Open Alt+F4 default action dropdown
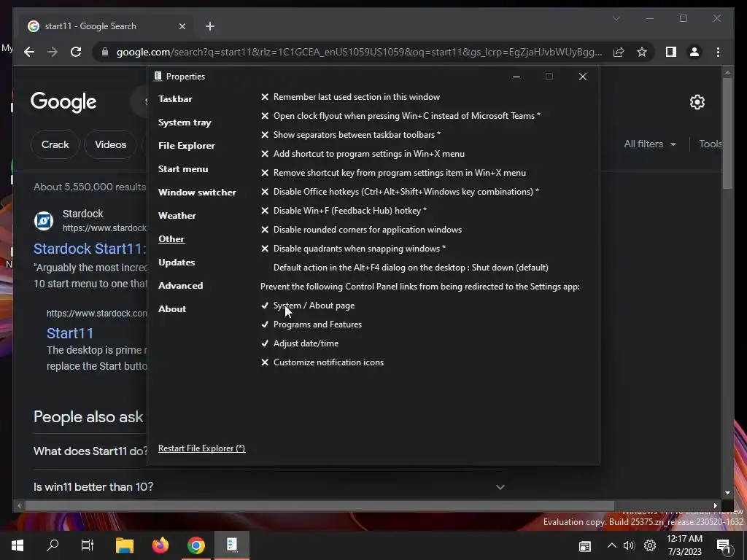This screenshot has width=747, height=560. 411,268
